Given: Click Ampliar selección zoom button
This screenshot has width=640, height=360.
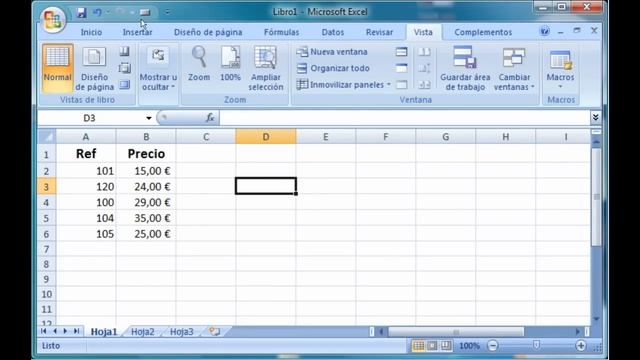Looking at the screenshot, I should (x=266, y=69).
